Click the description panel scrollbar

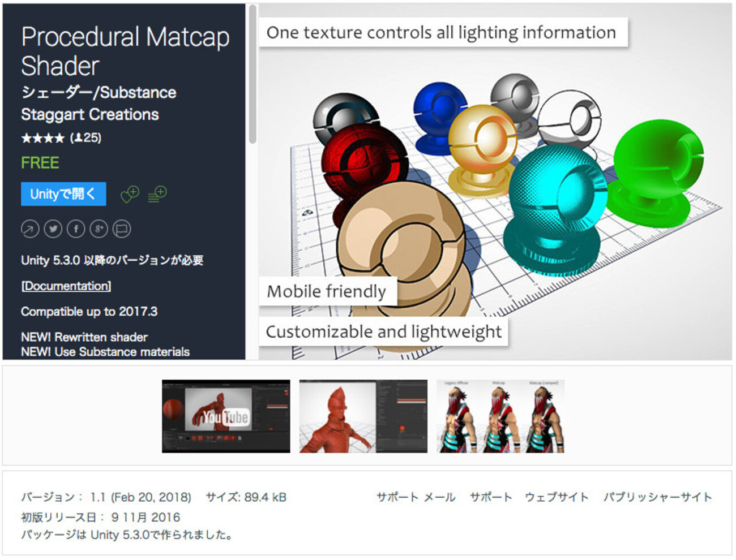[x=253, y=74]
